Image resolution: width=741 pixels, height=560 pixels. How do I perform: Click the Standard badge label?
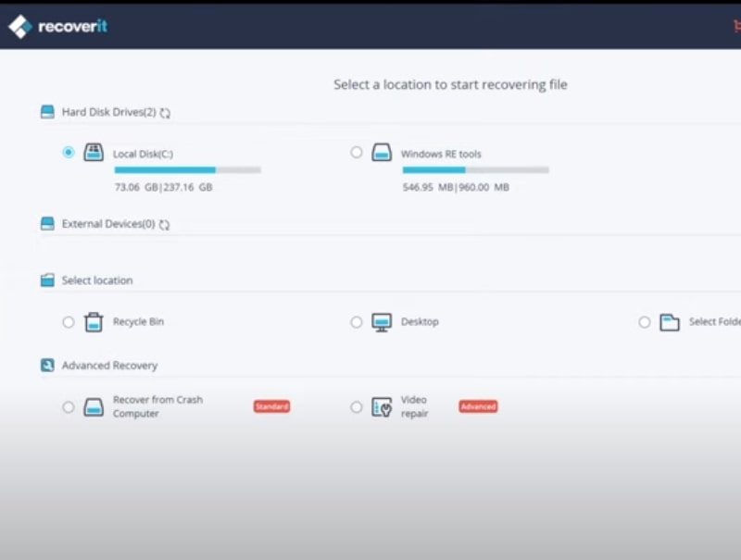point(272,406)
